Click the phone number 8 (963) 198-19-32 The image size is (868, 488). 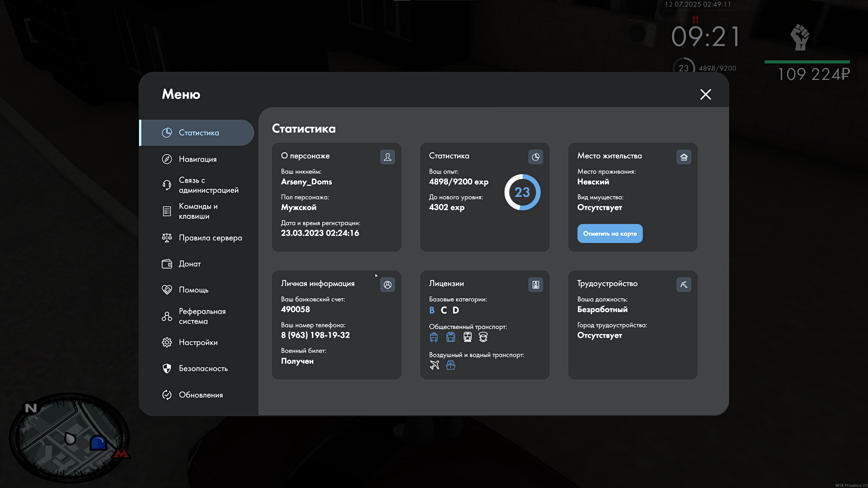tap(315, 335)
